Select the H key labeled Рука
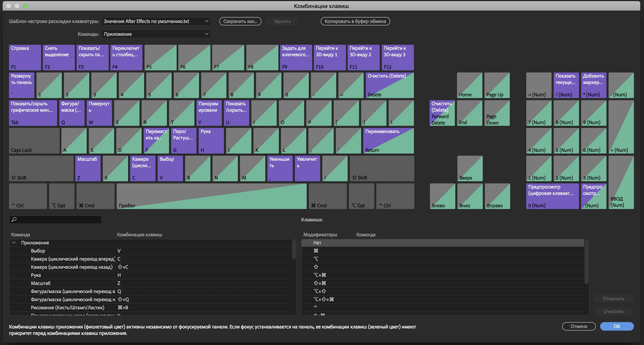This screenshot has height=345, width=644. [211, 141]
